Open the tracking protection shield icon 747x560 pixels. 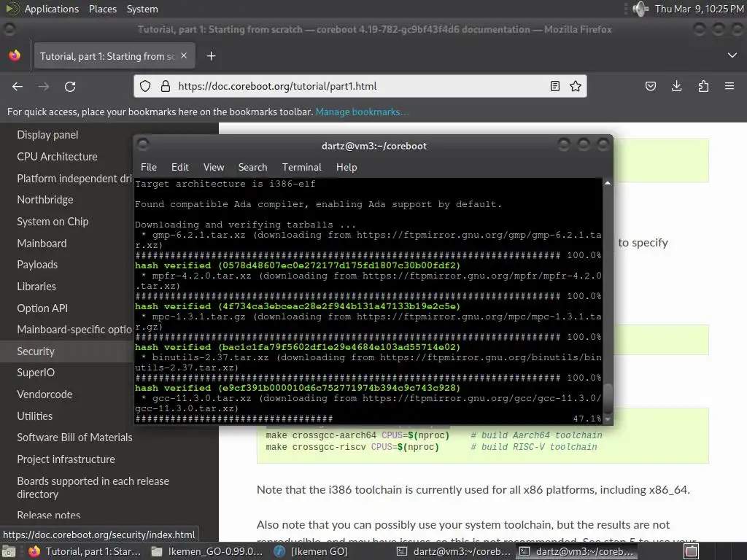tap(145, 86)
